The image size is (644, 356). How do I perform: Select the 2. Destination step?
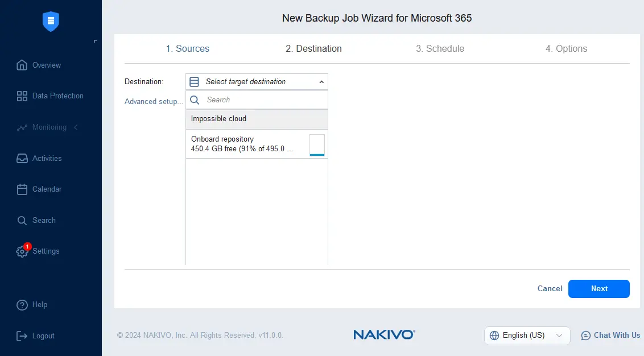click(x=313, y=48)
